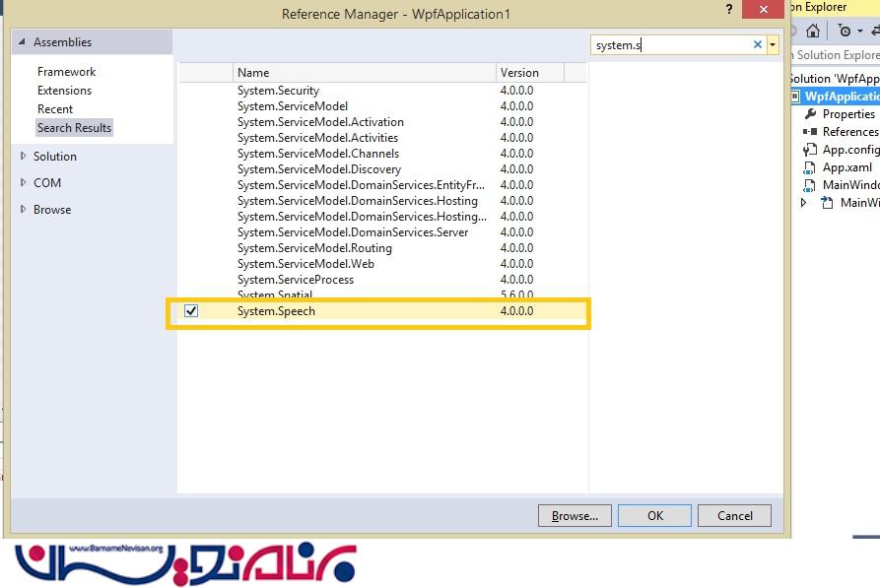Expand the Solution category

click(24, 157)
